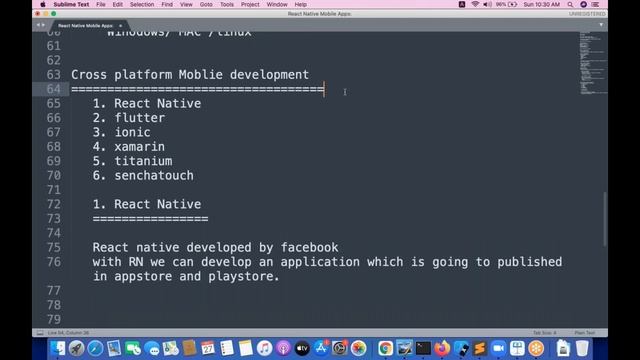Image resolution: width=640 pixels, height=360 pixels.
Task: Click the clock showing Sun 10:30 AM
Action: pos(542,4)
